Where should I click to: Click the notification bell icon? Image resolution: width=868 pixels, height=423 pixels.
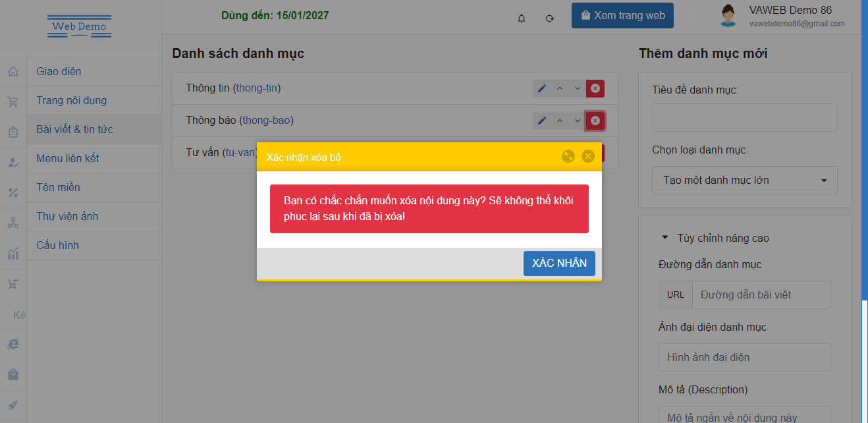(x=522, y=18)
